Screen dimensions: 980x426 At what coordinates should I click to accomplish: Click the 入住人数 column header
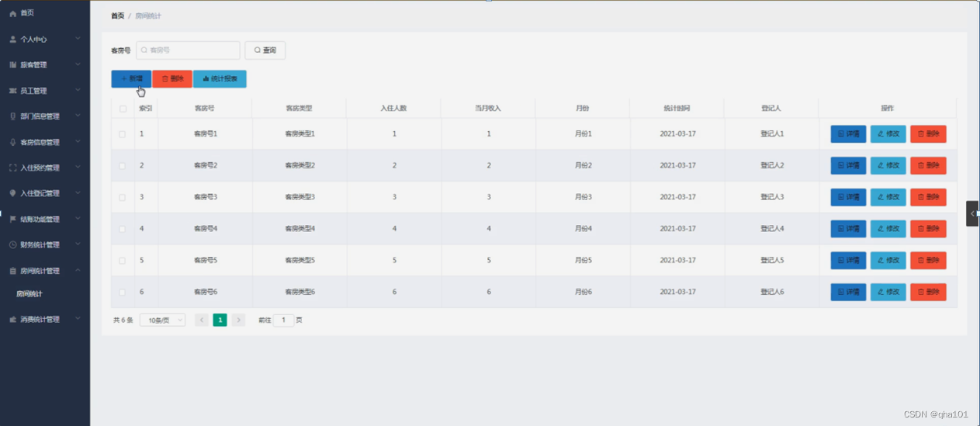pos(394,109)
